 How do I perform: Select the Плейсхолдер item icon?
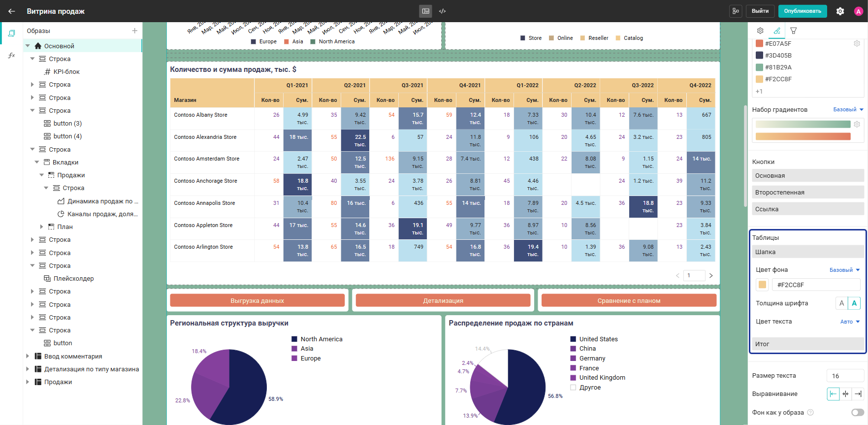47,279
